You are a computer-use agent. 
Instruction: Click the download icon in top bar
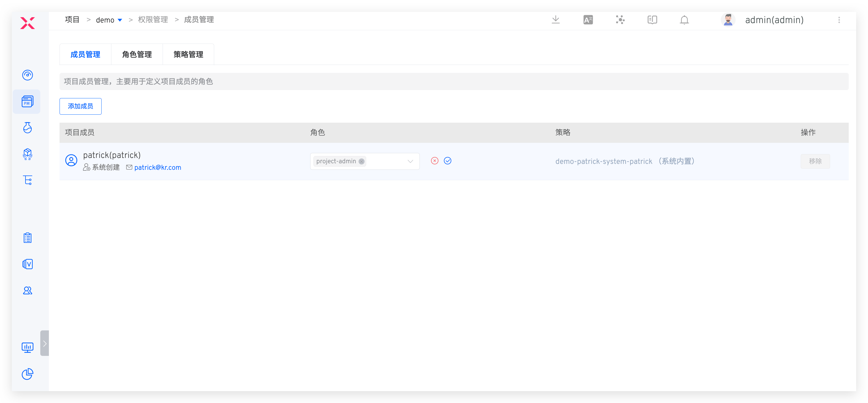coord(556,20)
